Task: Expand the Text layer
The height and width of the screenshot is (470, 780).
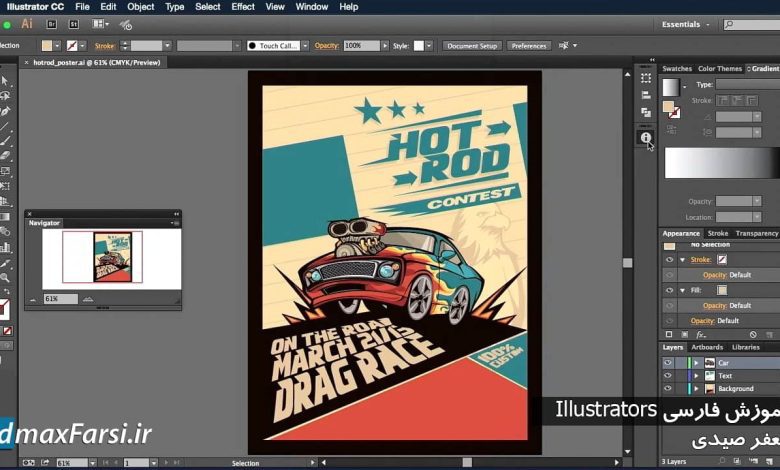Action: (x=696, y=376)
